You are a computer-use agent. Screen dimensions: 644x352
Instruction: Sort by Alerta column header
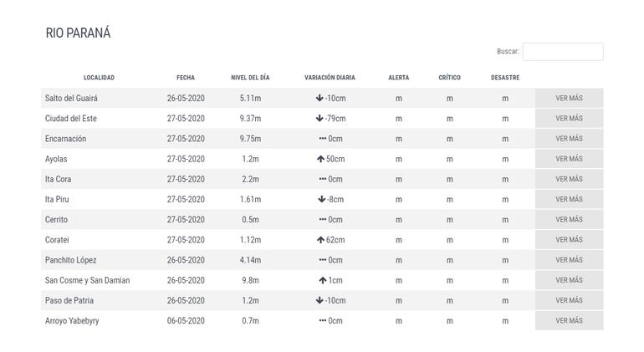[x=399, y=78]
